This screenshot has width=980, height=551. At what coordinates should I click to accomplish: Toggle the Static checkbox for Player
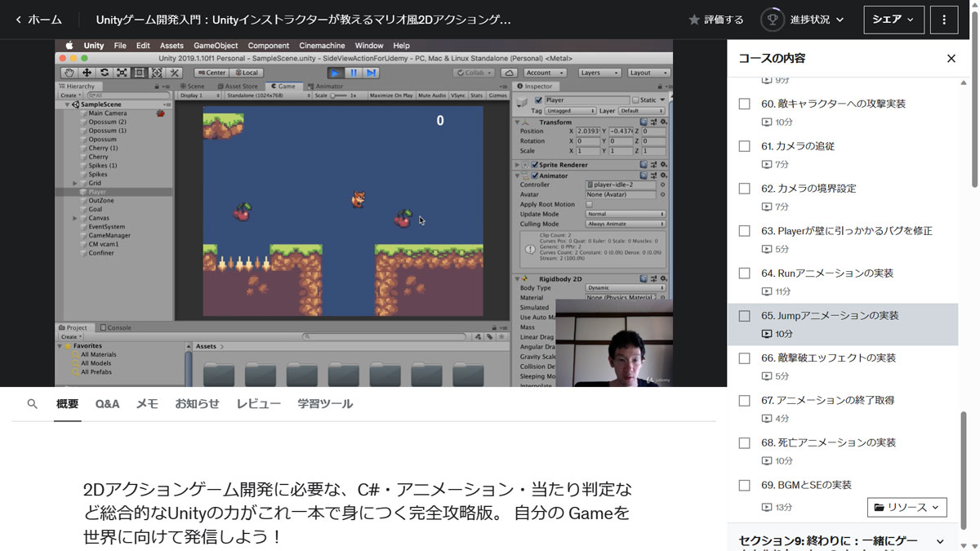point(637,100)
